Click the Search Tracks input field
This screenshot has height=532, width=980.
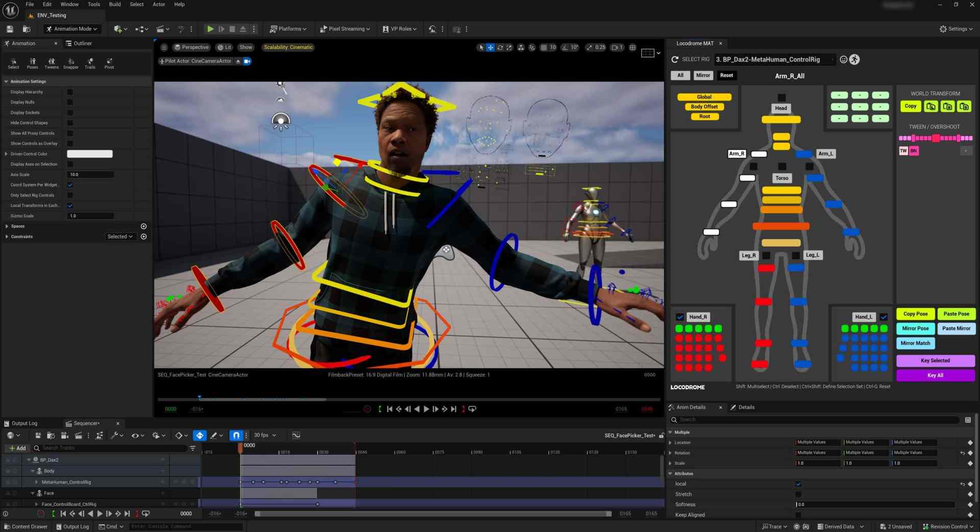point(112,448)
